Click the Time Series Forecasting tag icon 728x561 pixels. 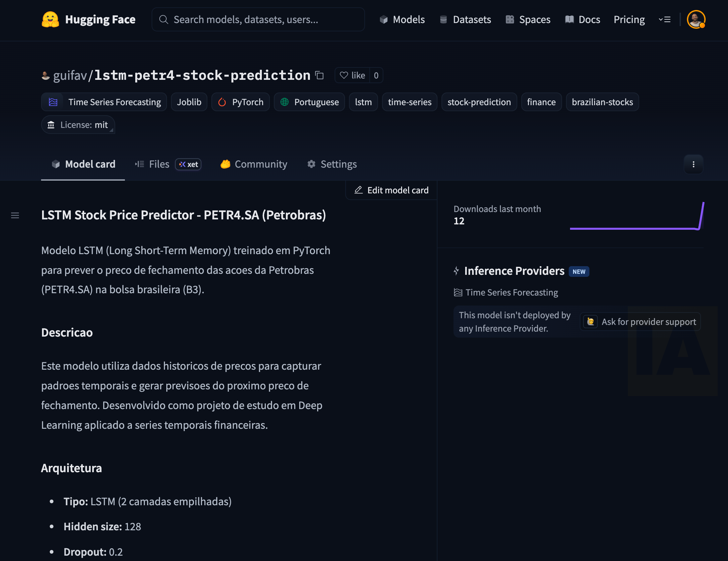click(53, 102)
